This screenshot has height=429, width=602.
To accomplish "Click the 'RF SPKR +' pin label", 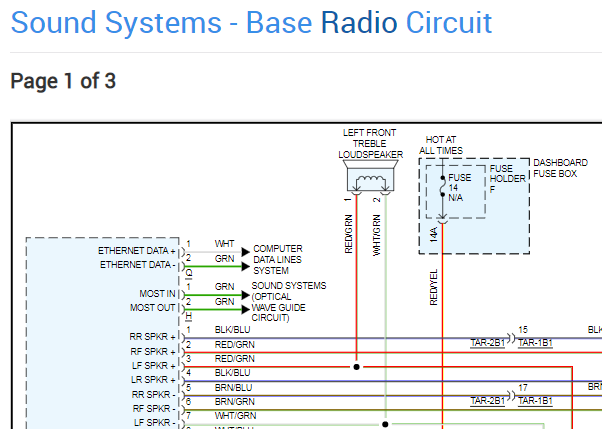I will [x=153, y=351].
